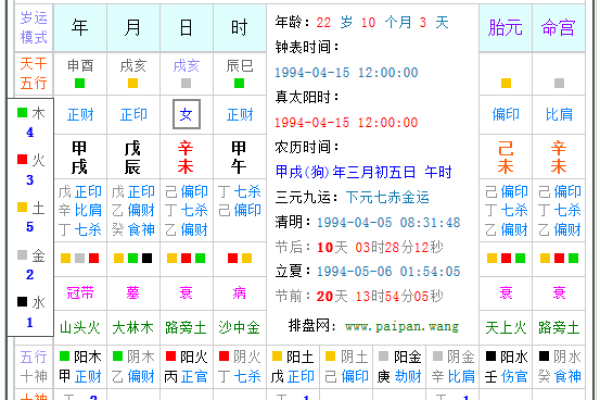Click the black square beside 阴水
Screen dimensions: 600x400
[x=544, y=356]
